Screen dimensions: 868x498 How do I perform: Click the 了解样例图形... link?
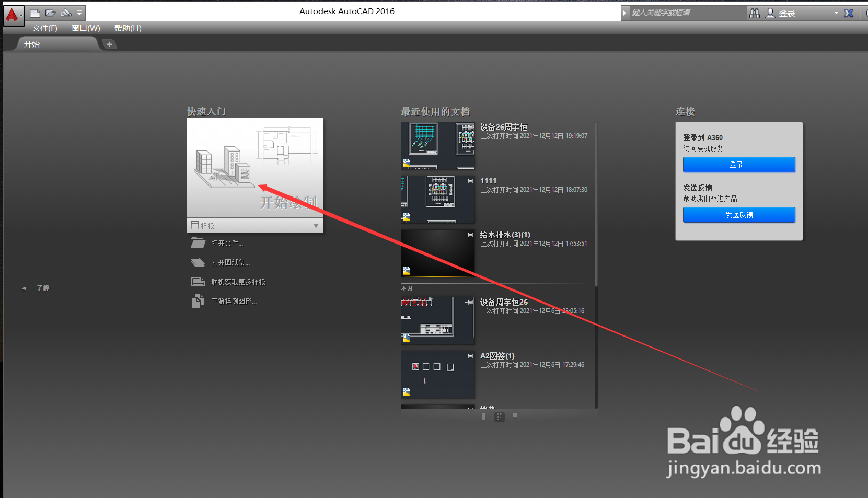(234, 302)
